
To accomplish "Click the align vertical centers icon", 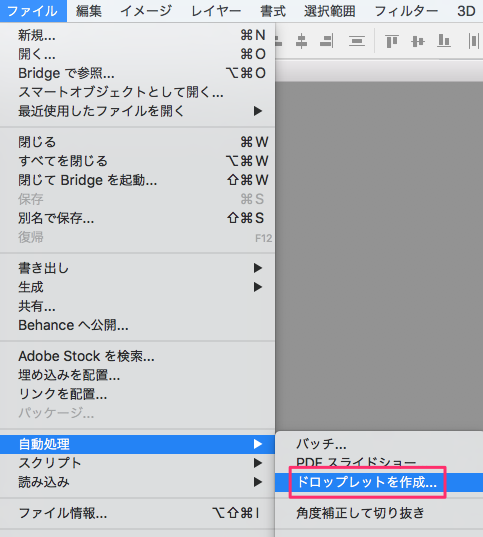I will pyautogui.click(x=418, y=41).
